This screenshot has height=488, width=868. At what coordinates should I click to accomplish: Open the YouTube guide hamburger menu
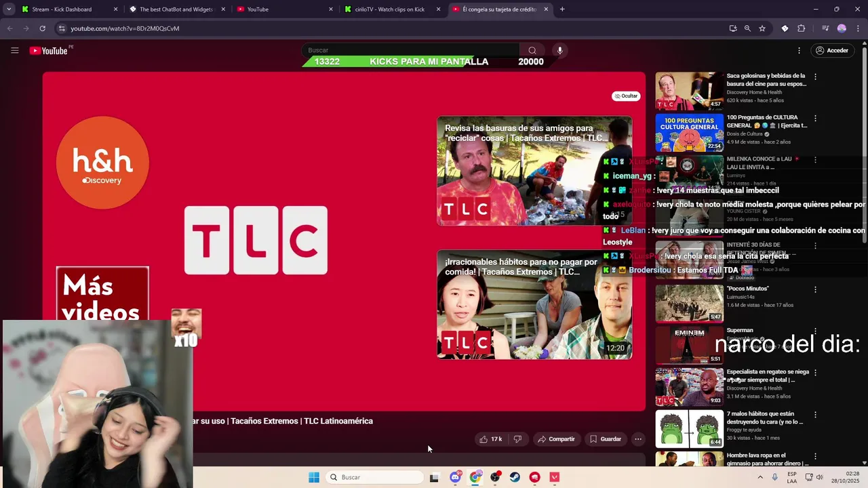(14, 50)
